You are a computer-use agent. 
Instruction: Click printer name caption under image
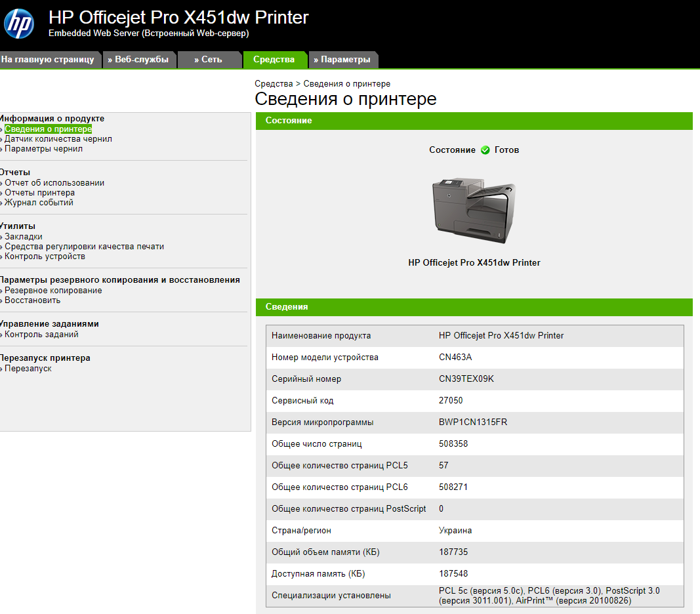[x=474, y=262]
